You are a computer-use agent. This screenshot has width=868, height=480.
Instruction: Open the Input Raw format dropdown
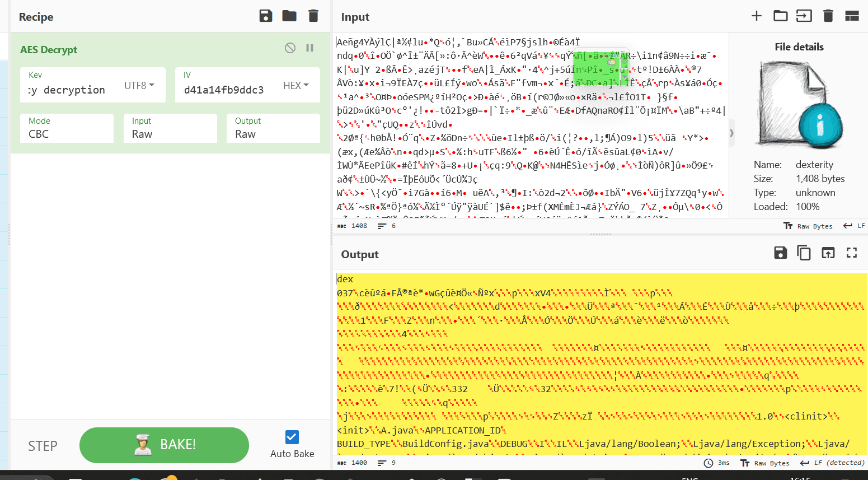tap(170, 128)
